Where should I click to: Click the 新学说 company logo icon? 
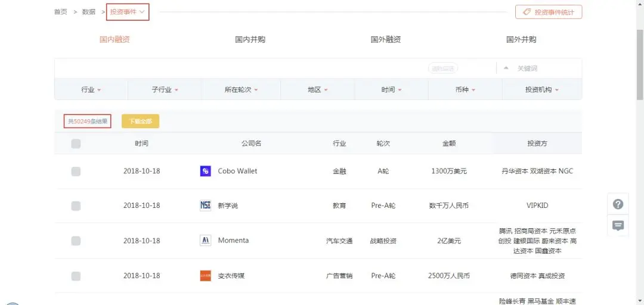click(x=205, y=206)
